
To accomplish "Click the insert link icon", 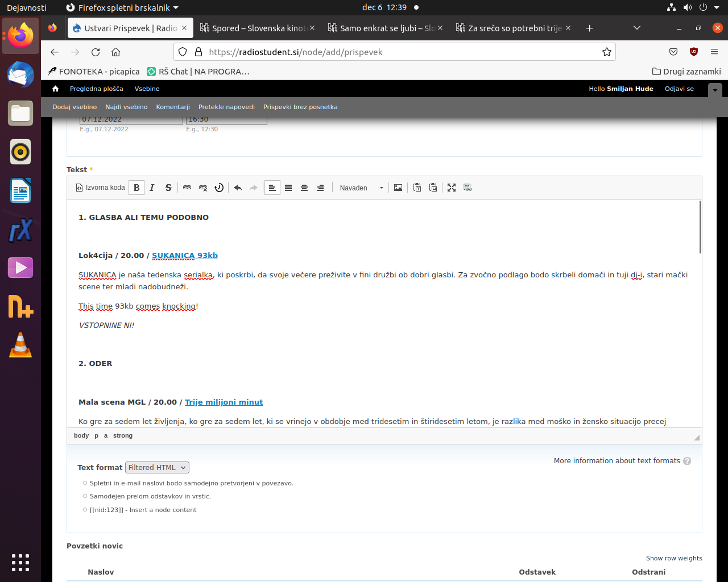I will click(x=187, y=188).
